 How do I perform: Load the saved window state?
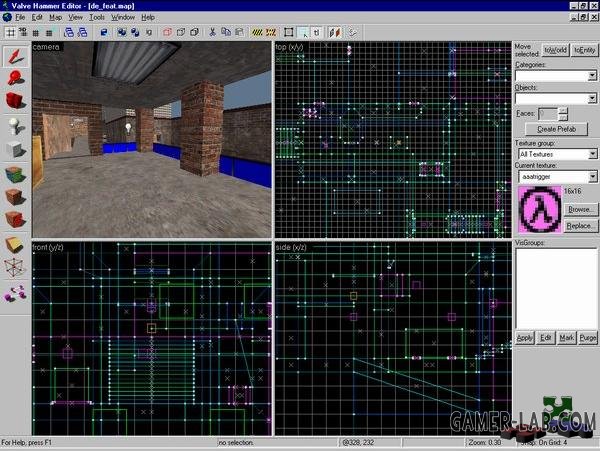[x=68, y=33]
